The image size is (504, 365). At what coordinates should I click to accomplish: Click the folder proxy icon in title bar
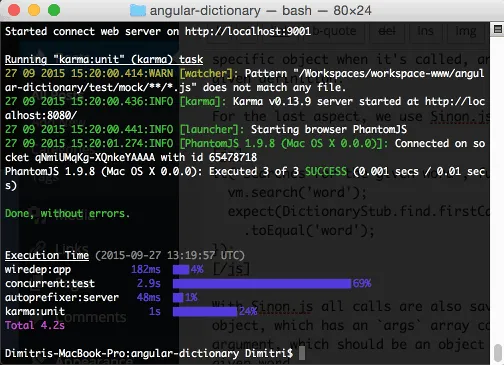pyautogui.click(x=138, y=10)
